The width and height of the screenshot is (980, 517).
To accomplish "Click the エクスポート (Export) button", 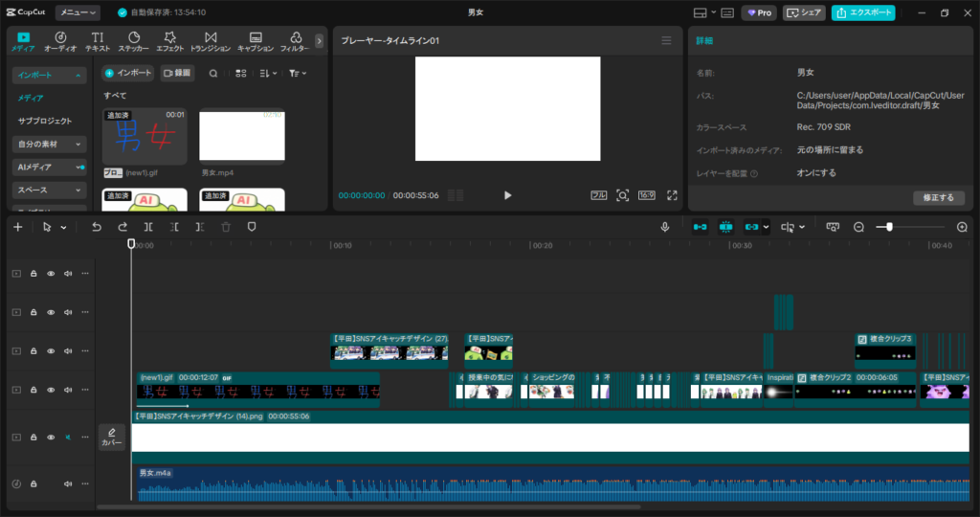I will [x=863, y=12].
